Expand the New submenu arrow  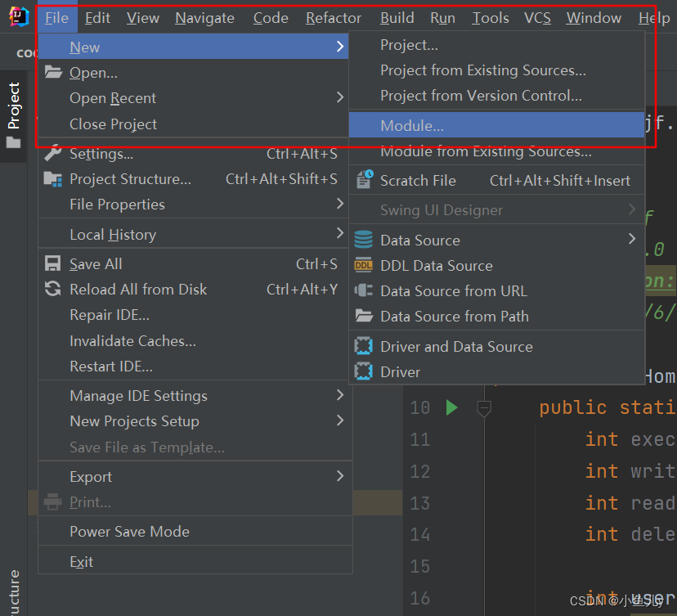pyautogui.click(x=340, y=47)
